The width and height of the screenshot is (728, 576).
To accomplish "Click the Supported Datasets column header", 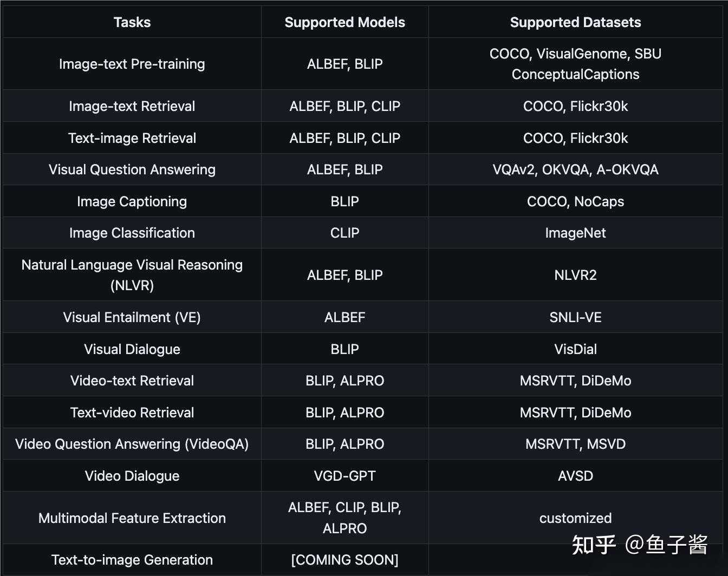I will [575, 22].
